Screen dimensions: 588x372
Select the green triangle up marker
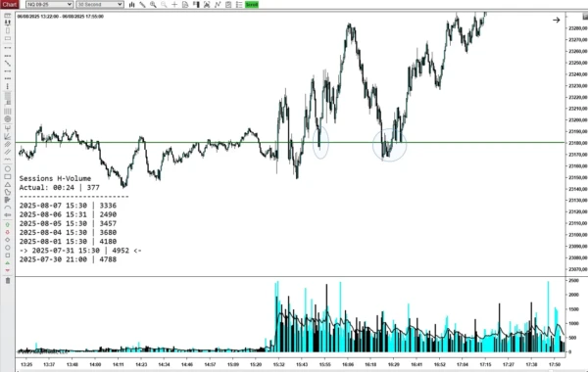coord(8,263)
